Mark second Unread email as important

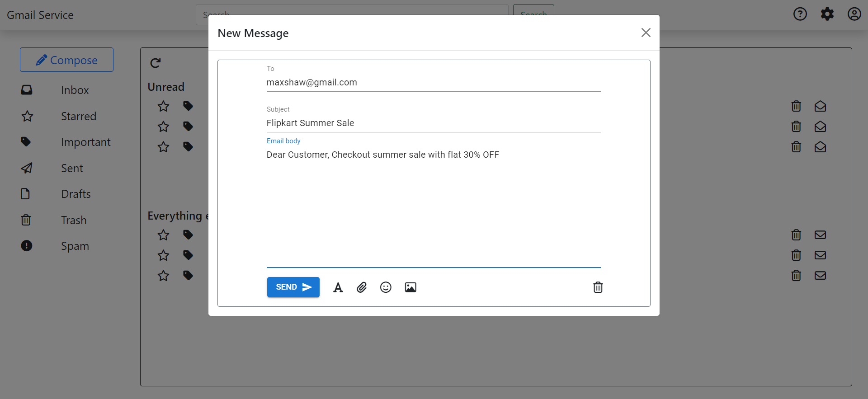tap(188, 127)
